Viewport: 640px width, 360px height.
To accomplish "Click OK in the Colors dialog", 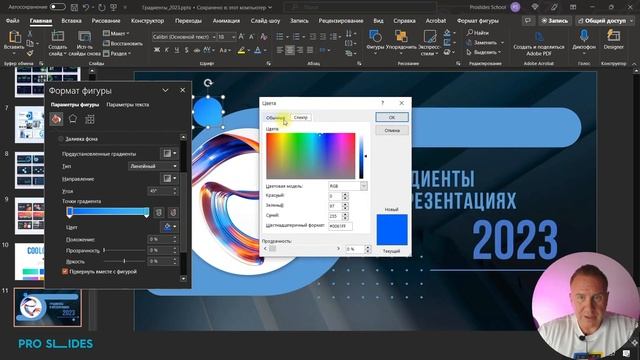I will (392, 117).
